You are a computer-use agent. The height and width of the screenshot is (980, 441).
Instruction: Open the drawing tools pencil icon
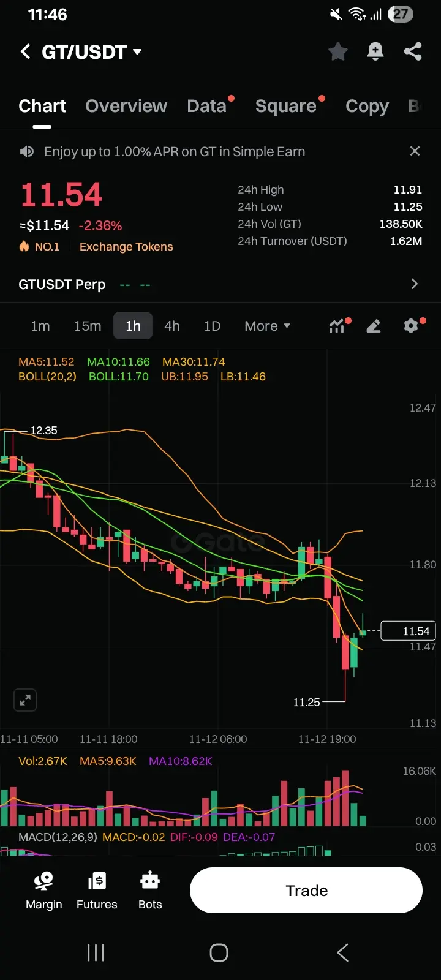[x=374, y=326]
